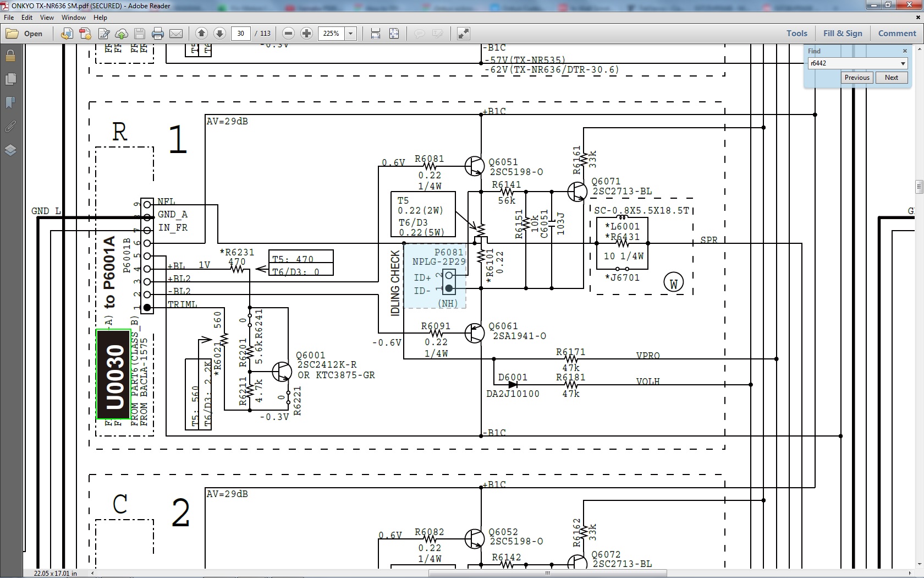Viewport: 924px width, 578px height.
Task: Show the Attachments paperclip panel
Action: (10, 127)
